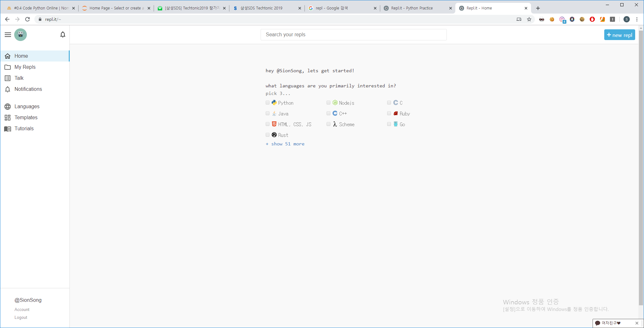
Task: Open the Account link
Action: 22,310
